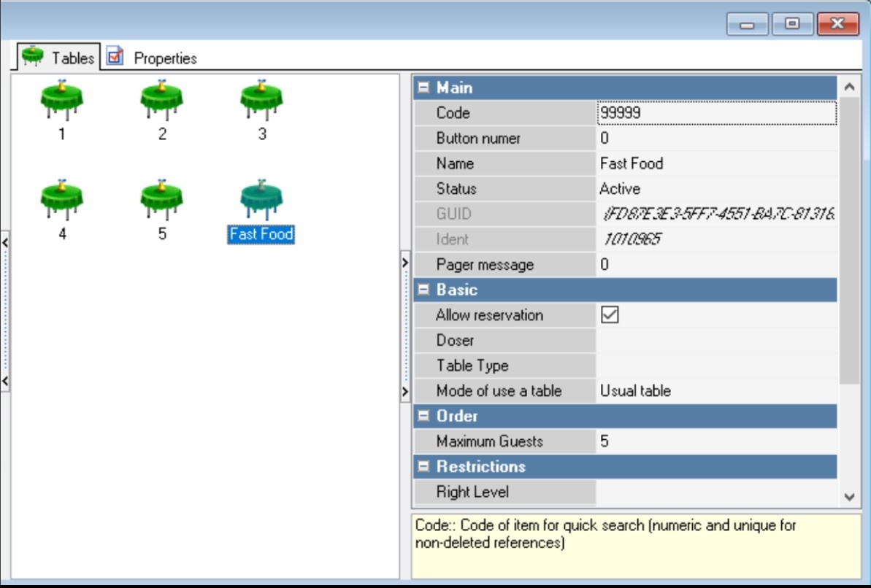Click the GUID value text
The height and width of the screenshot is (588, 871).
tap(718, 214)
